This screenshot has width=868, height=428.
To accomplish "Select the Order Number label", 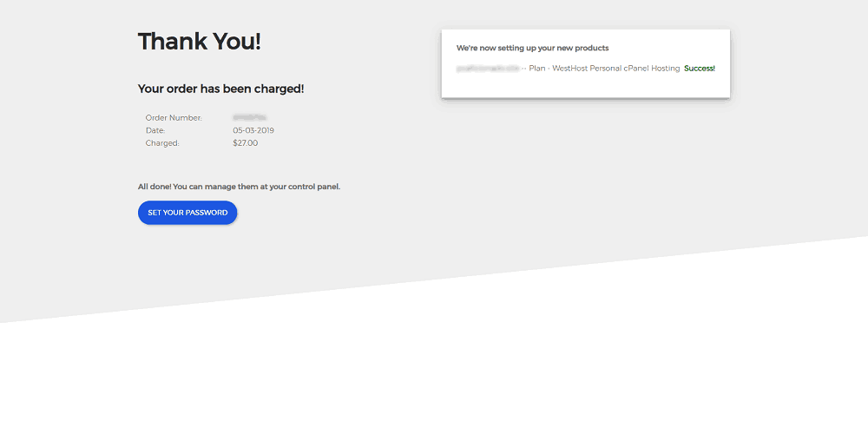I will [x=174, y=118].
